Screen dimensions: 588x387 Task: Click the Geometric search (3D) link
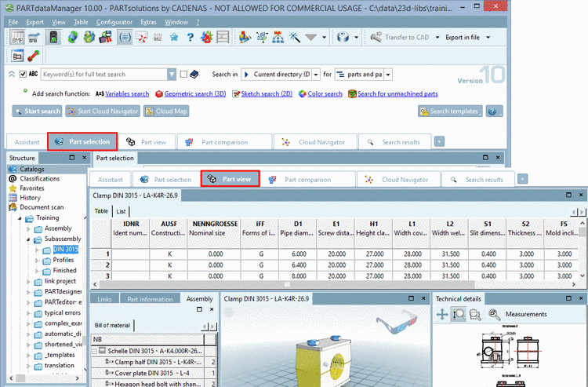pyautogui.click(x=195, y=94)
